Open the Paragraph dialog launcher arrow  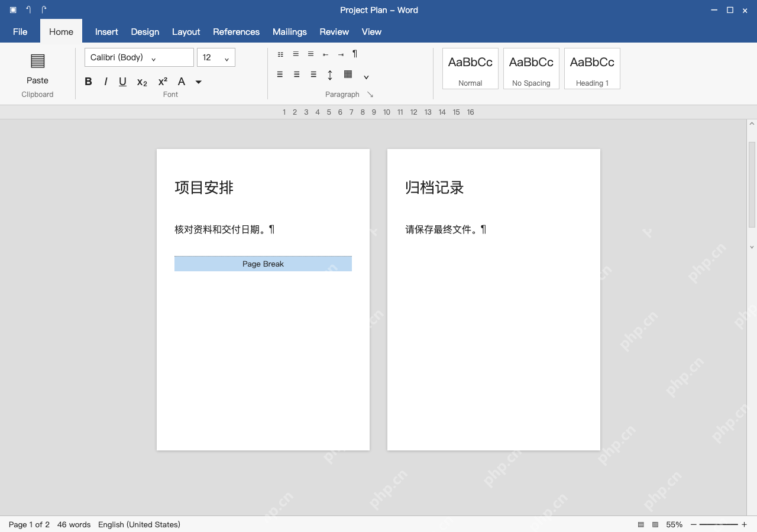[x=370, y=95]
